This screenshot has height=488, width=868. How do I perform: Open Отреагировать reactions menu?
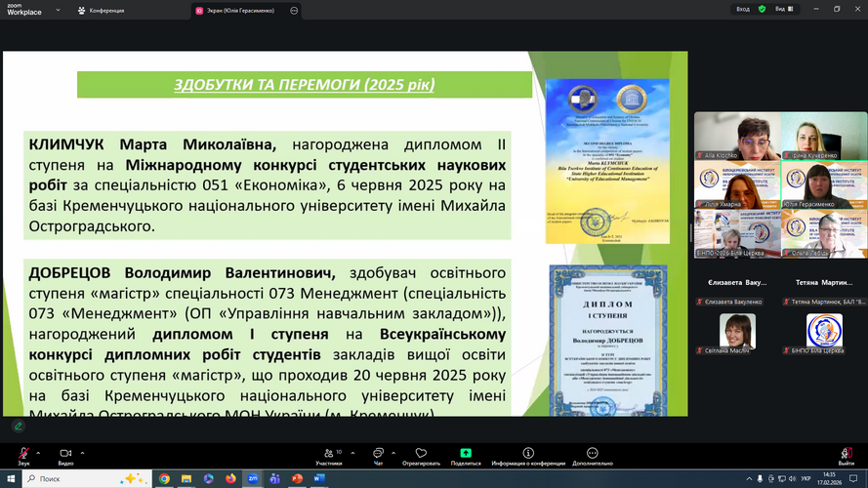click(421, 456)
